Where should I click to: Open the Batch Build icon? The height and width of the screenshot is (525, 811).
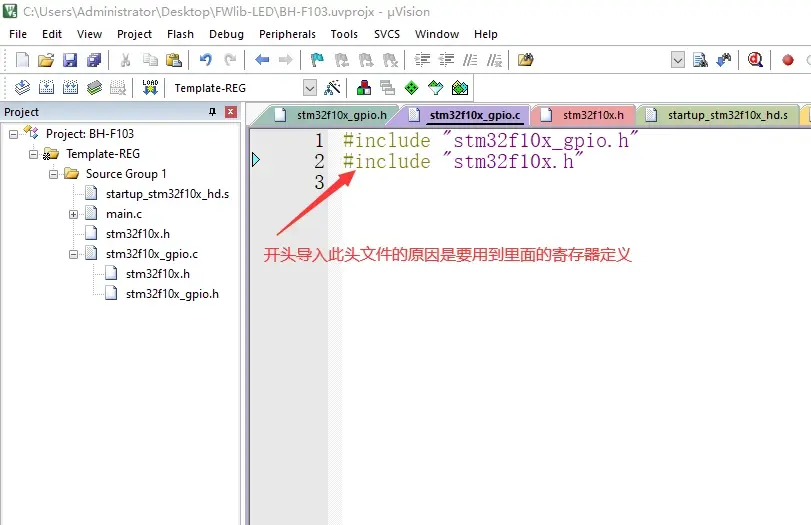[x=94, y=87]
